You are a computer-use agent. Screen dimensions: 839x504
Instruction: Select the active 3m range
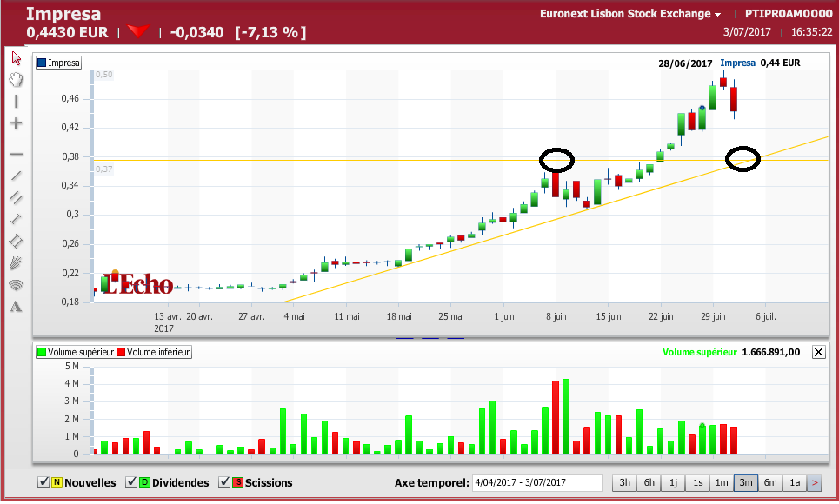click(x=746, y=482)
